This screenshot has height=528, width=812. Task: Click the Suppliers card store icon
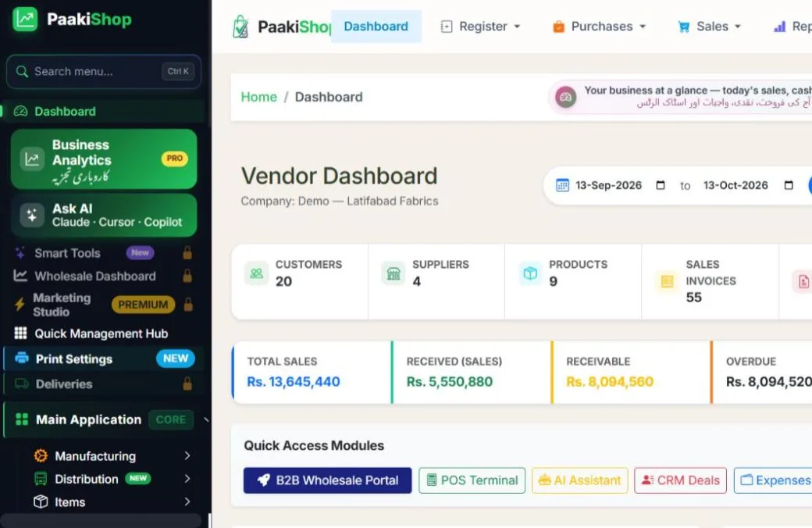tap(394, 273)
